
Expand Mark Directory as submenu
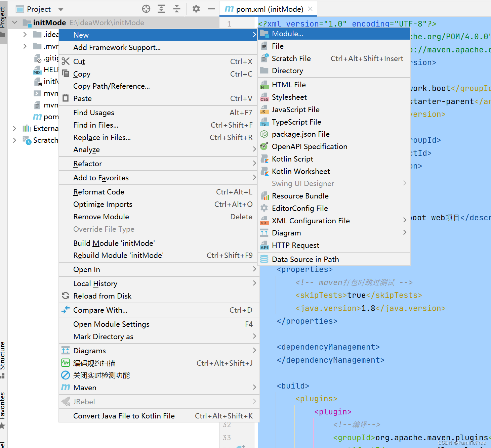tap(159, 337)
